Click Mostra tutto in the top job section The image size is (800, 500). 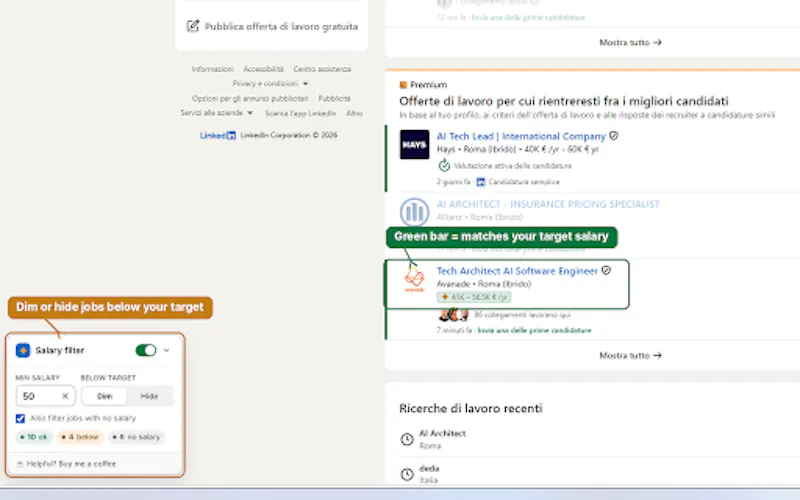click(x=630, y=42)
